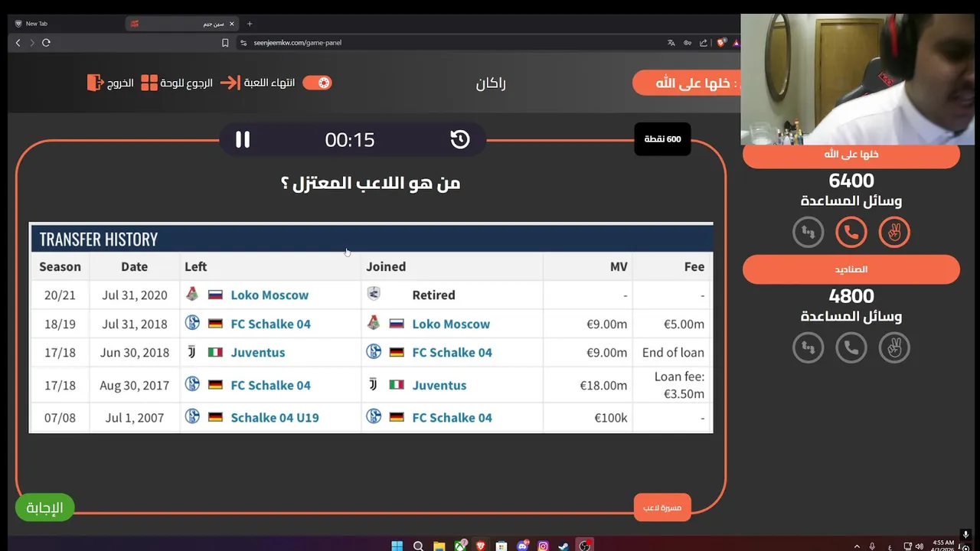This screenshot has width=980, height=551.
Task: Click the الرجوع للوحة board grid icon
Action: click(x=149, y=83)
